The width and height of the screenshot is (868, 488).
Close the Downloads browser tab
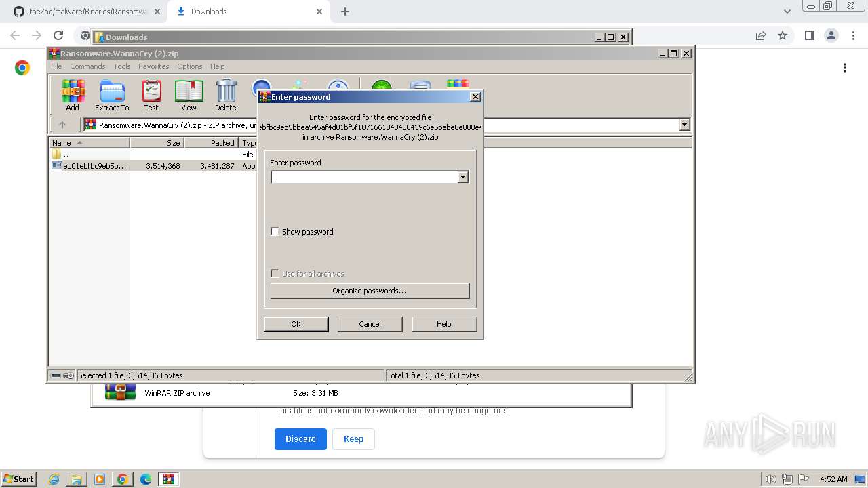tap(319, 12)
